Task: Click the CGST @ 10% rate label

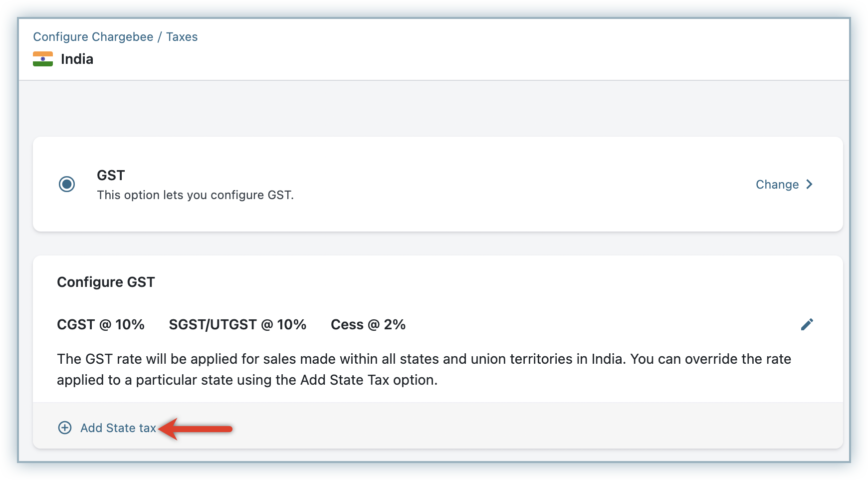Action: [x=101, y=324]
